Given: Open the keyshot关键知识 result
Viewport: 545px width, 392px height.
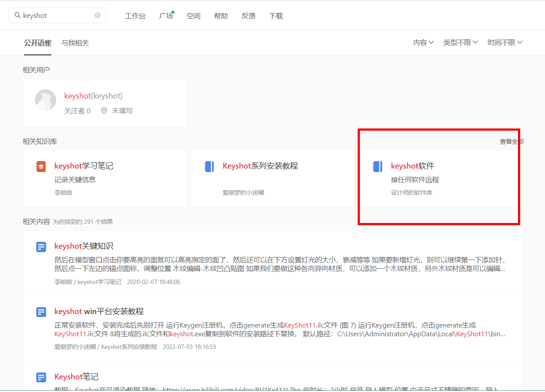Looking at the screenshot, I should 84,246.
